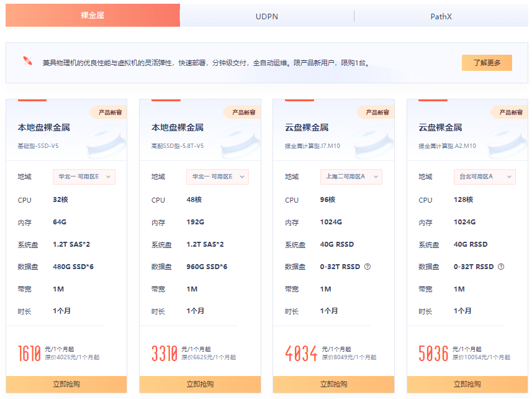The width and height of the screenshot is (532, 399).
Task: Click the 64G memory value
Action: (x=60, y=222)
